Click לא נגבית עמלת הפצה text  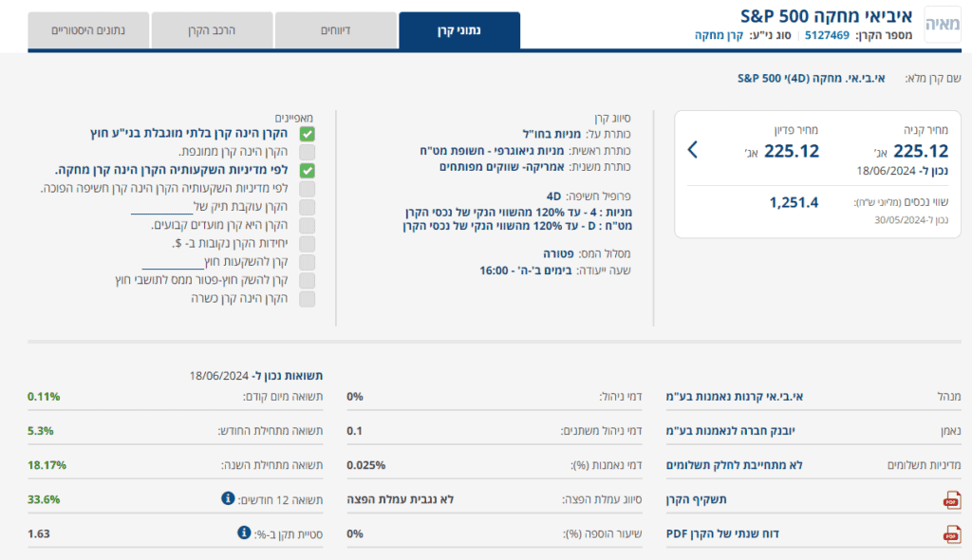pos(401,499)
